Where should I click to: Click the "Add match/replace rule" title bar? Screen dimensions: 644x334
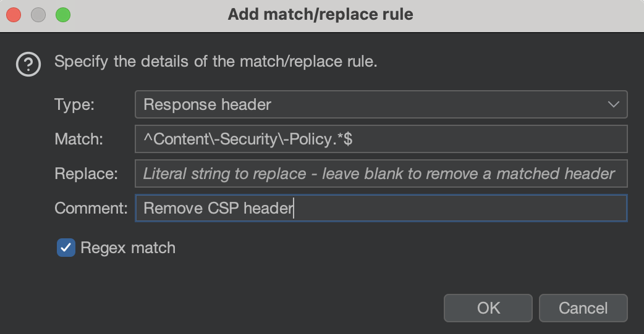point(320,14)
